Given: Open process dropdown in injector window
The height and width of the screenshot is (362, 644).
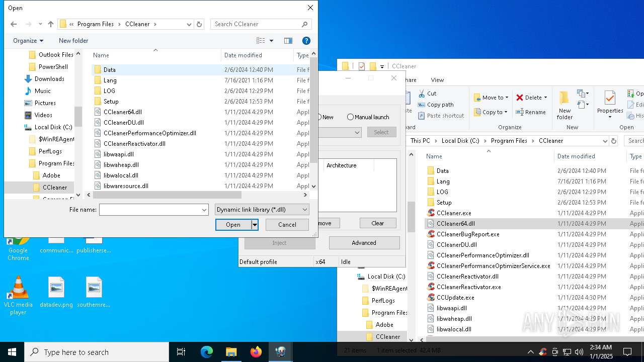Looking at the screenshot, I should (x=357, y=132).
